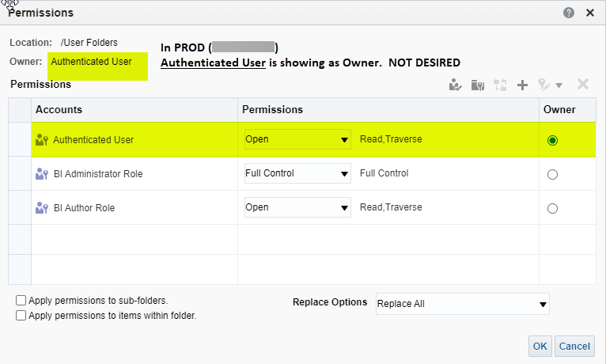Open the Replace Options Replace All dropdown
The height and width of the screenshot is (364, 606).
click(x=463, y=304)
